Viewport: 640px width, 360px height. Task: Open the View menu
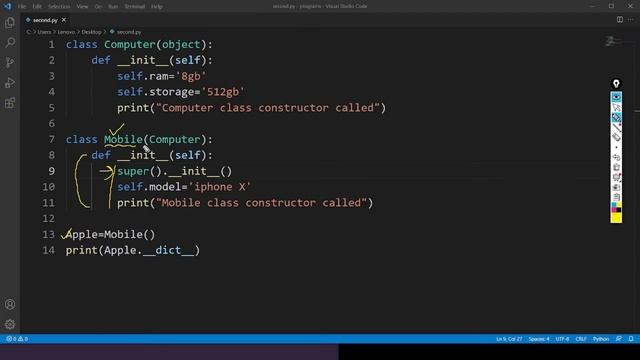click(x=82, y=7)
